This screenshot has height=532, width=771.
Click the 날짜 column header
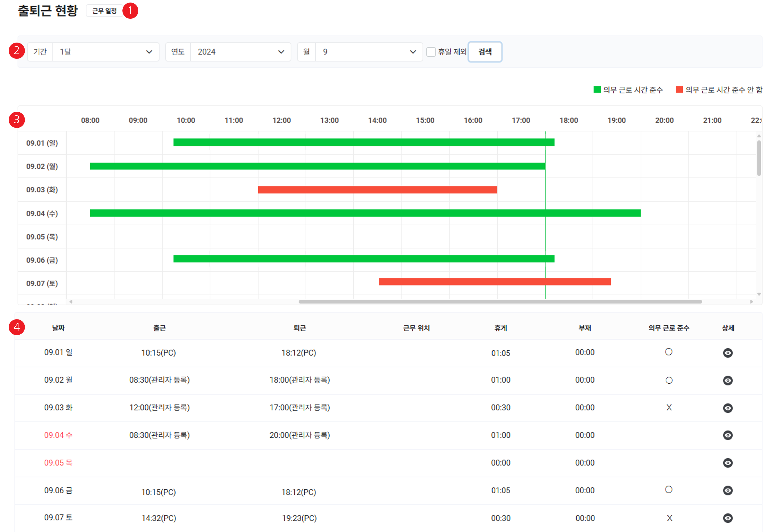pos(58,328)
